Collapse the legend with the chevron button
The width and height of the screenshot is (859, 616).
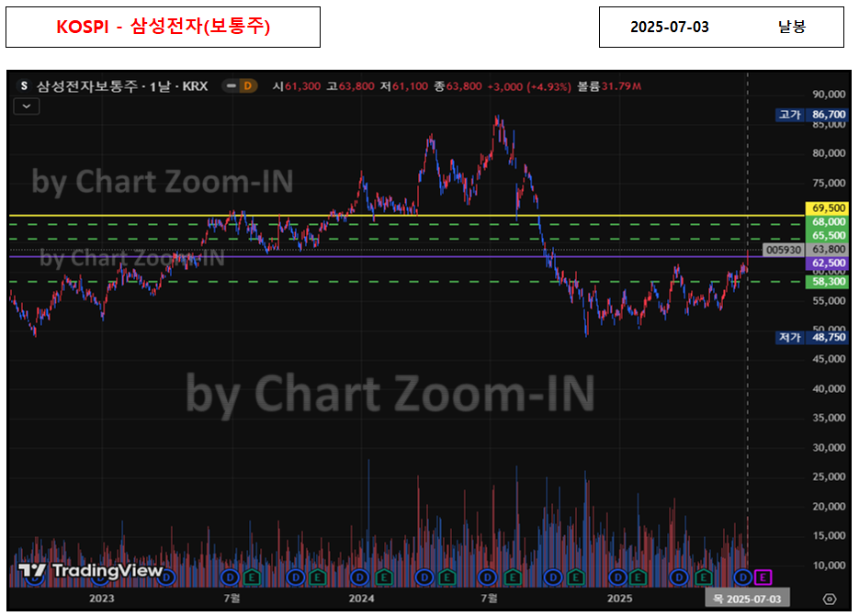click(27, 106)
